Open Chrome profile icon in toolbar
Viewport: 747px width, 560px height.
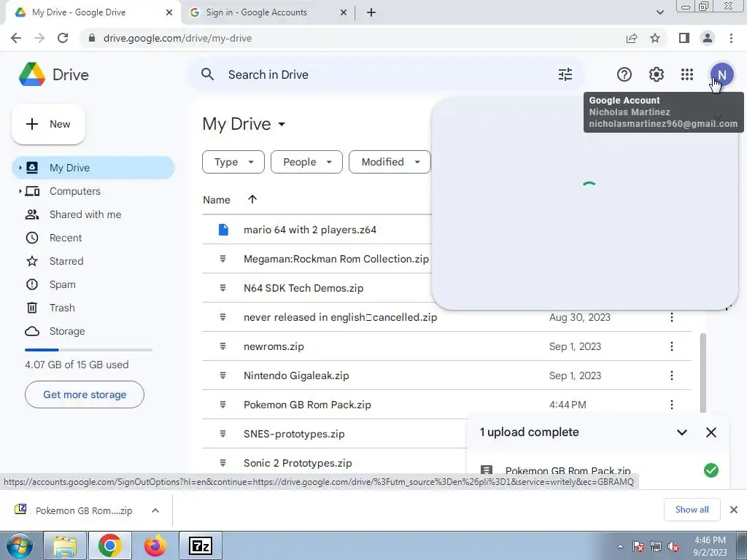tap(708, 38)
